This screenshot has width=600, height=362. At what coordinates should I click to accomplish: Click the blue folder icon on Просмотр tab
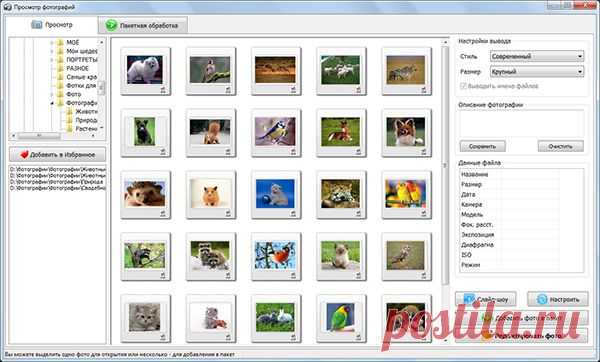coord(37,24)
